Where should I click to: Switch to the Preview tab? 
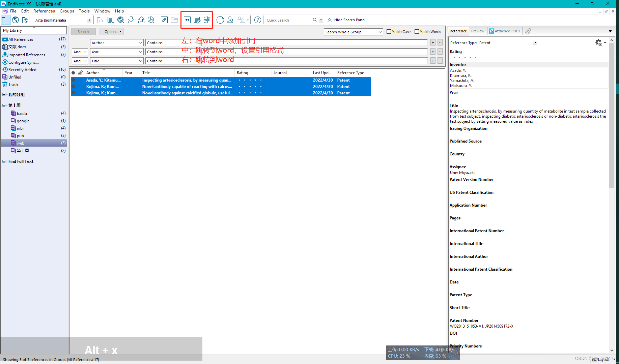478,31
